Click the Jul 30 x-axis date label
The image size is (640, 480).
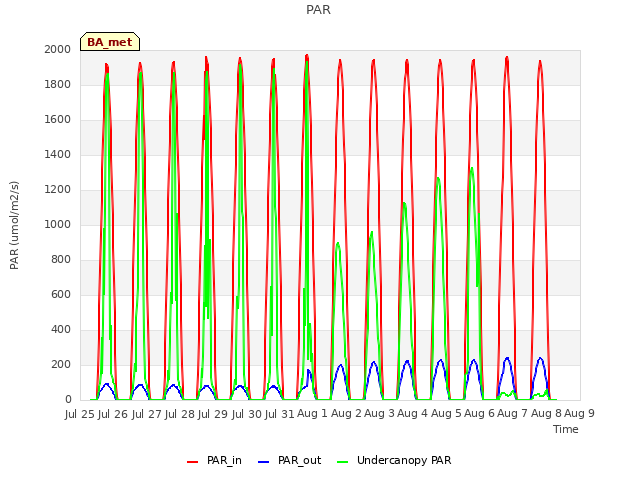click(x=247, y=414)
